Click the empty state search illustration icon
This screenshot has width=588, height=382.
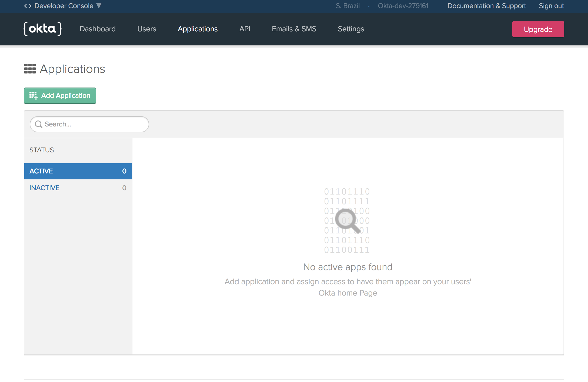348,220
